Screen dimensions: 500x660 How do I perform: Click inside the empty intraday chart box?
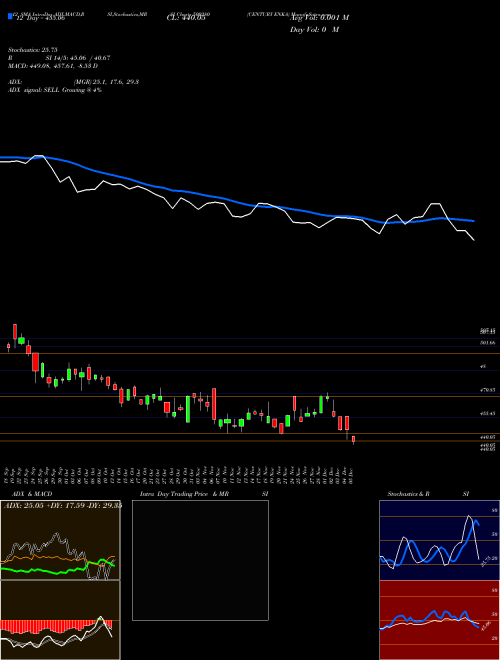(200, 560)
